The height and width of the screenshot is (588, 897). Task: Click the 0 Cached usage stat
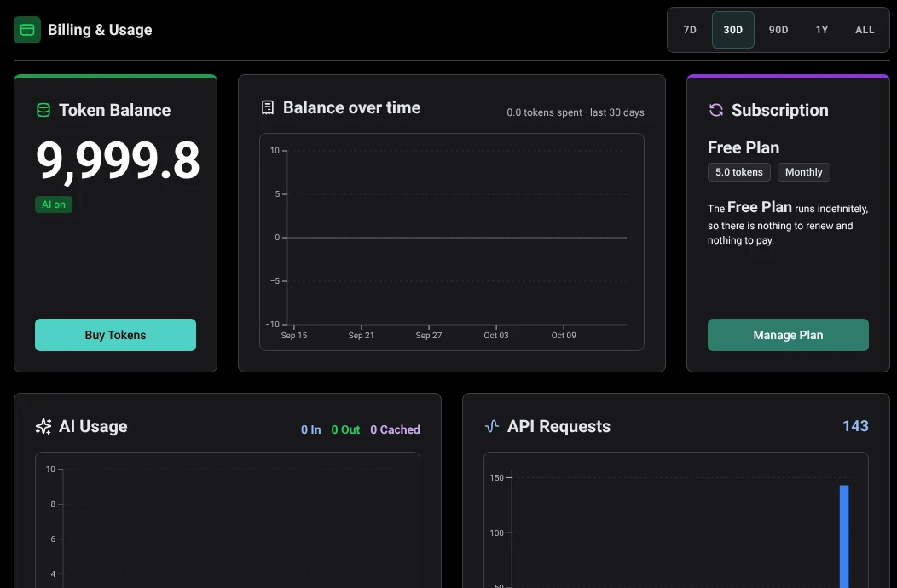click(x=395, y=429)
